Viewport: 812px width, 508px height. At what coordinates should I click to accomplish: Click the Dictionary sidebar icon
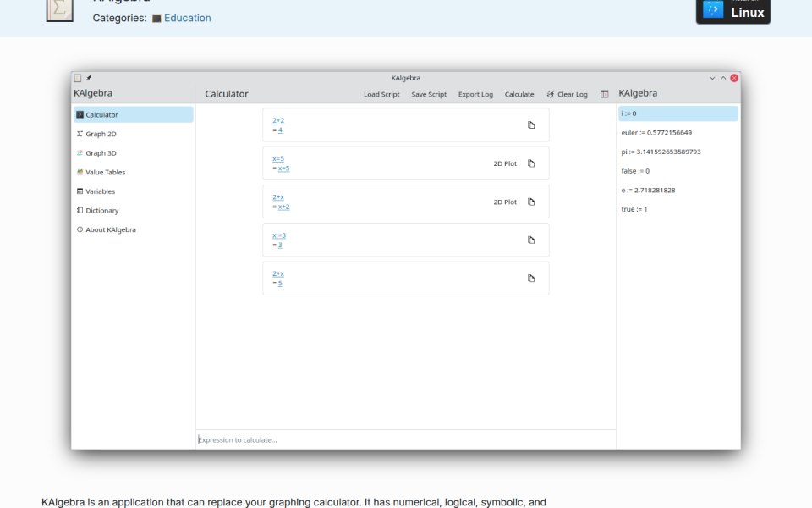click(80, 211)
